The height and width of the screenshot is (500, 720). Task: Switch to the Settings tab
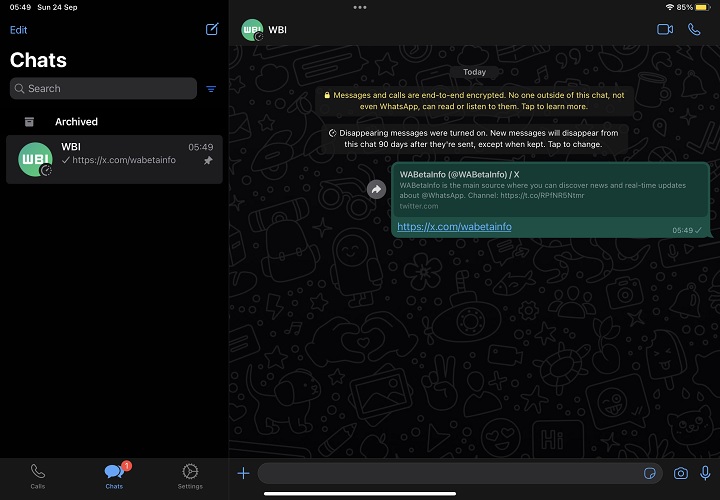click(190, 477)
